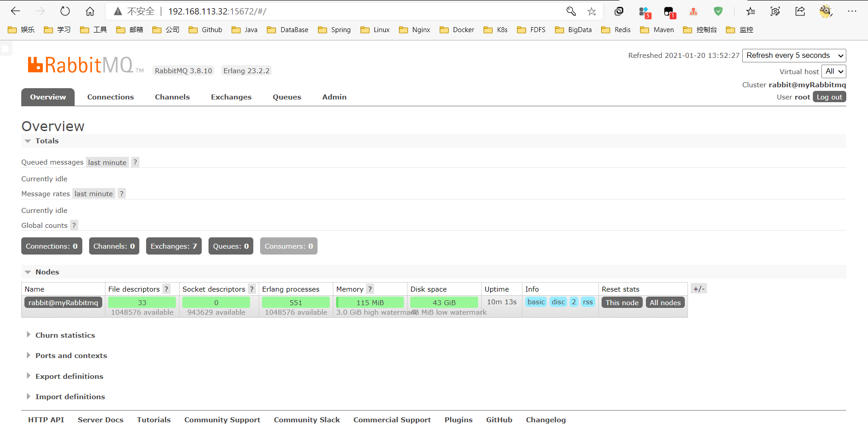Open the web capture screenshot icon

(x=775, y=11)
